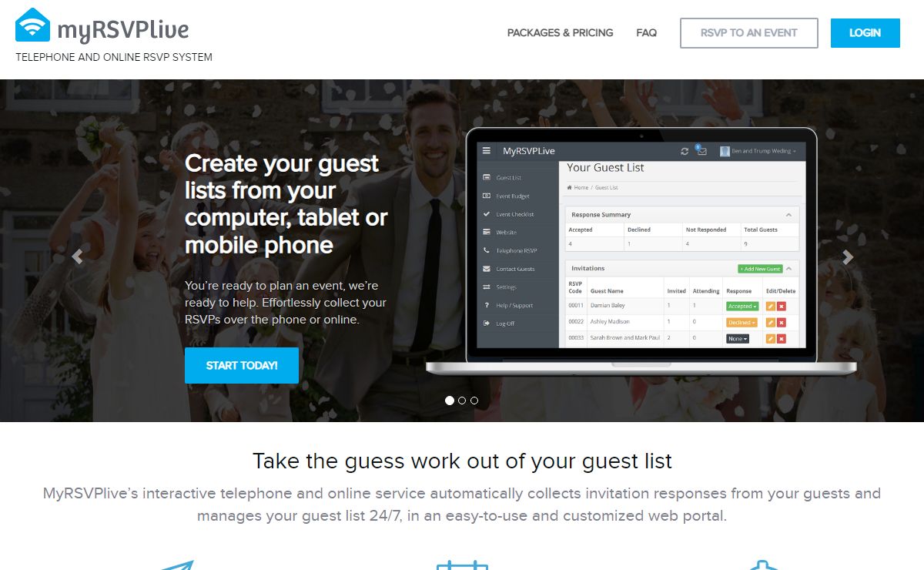Screen dimensions: 924x570
Task: Collapse the Response Summary panel chevron
Action: (x=788, y=215)
